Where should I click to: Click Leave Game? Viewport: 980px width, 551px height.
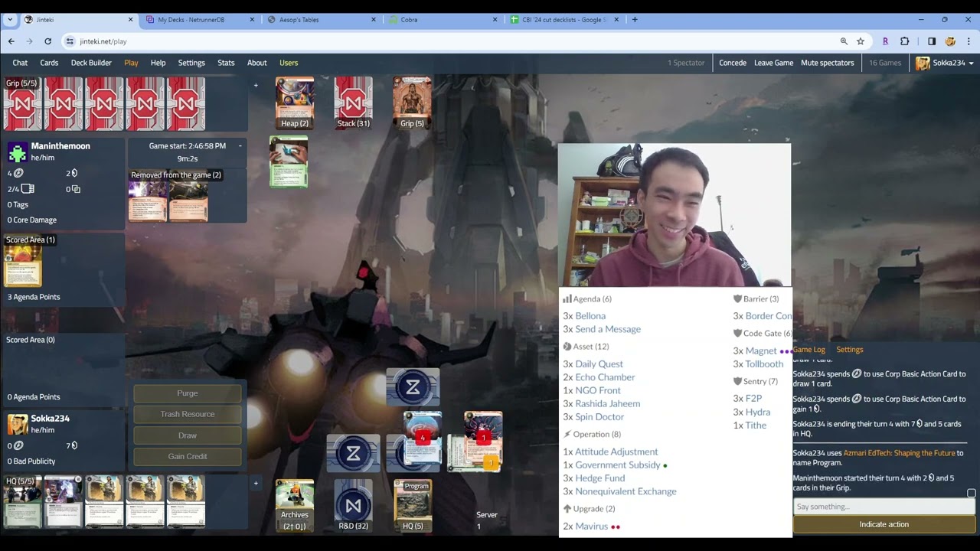pyautogui.click(x=773, y=63)
